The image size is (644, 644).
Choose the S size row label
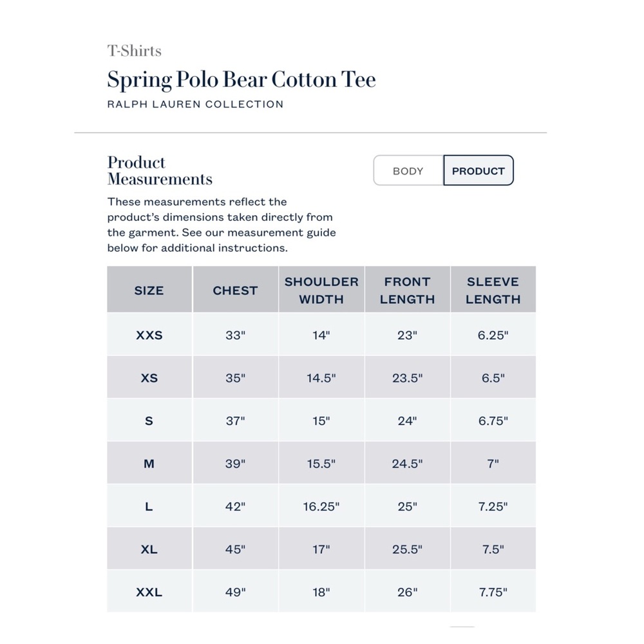click(149, 421)
